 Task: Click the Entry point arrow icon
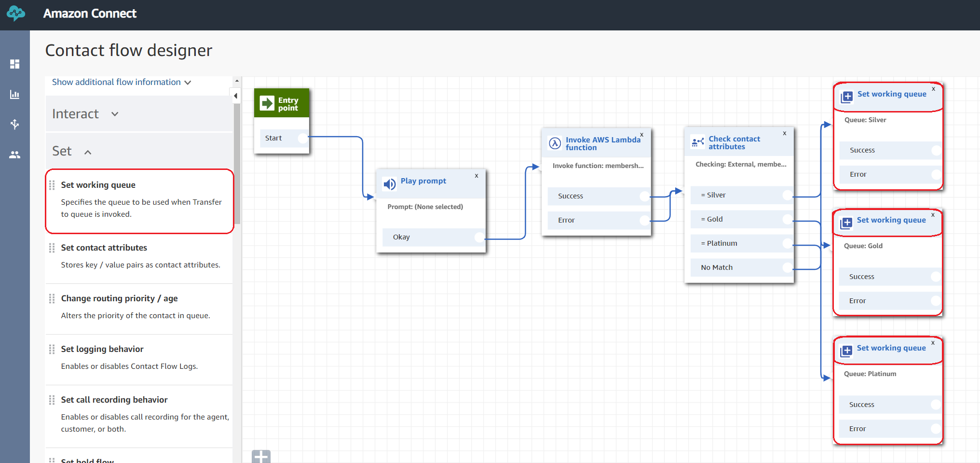tap(267, 103)
